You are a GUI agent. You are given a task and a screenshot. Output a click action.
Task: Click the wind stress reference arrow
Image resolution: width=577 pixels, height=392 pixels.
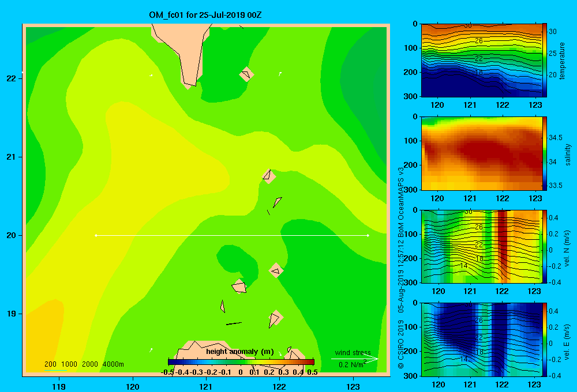pos(354,359)
